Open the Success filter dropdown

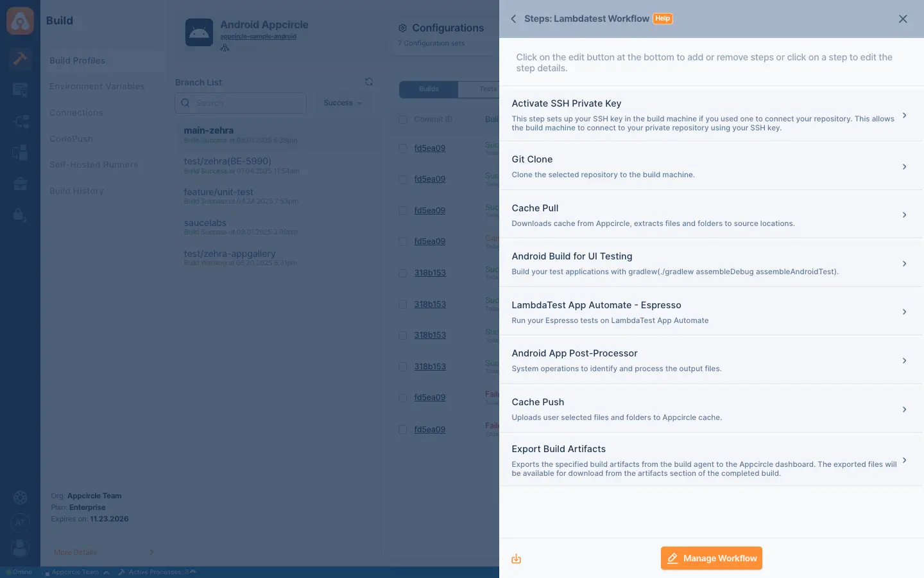343,103
